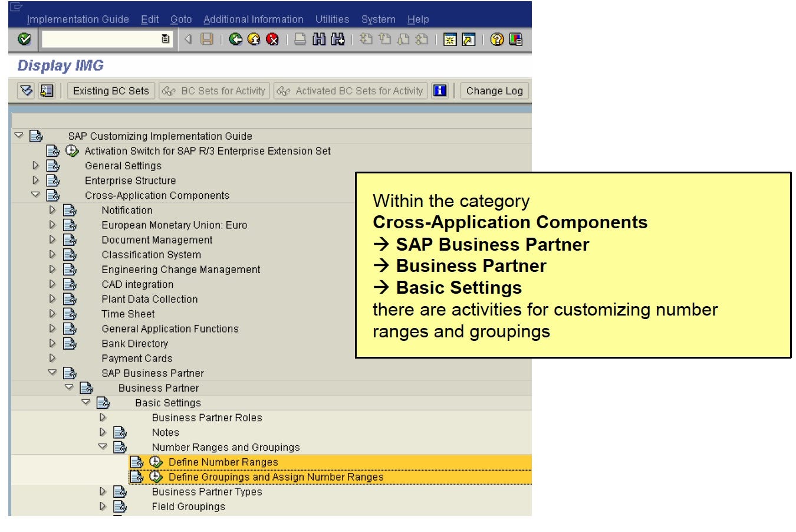Image resolution: width=796 pixels, height=532 pixels.
Task: Click the yellow Exit icon
Action: (x=254, y=40)
